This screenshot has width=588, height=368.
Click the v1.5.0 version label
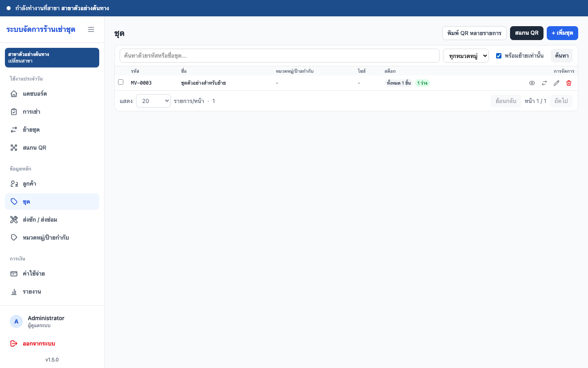click(x=52, y=360)
